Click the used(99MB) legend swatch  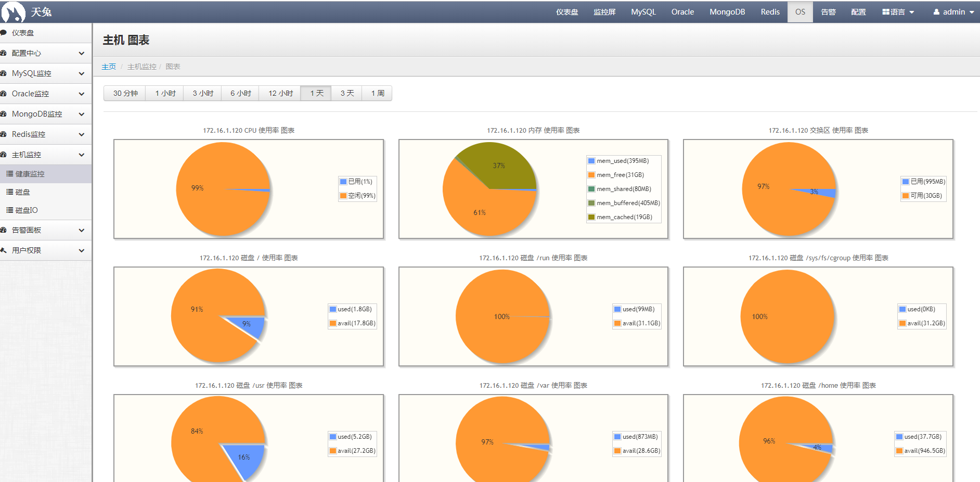point(617,309)
